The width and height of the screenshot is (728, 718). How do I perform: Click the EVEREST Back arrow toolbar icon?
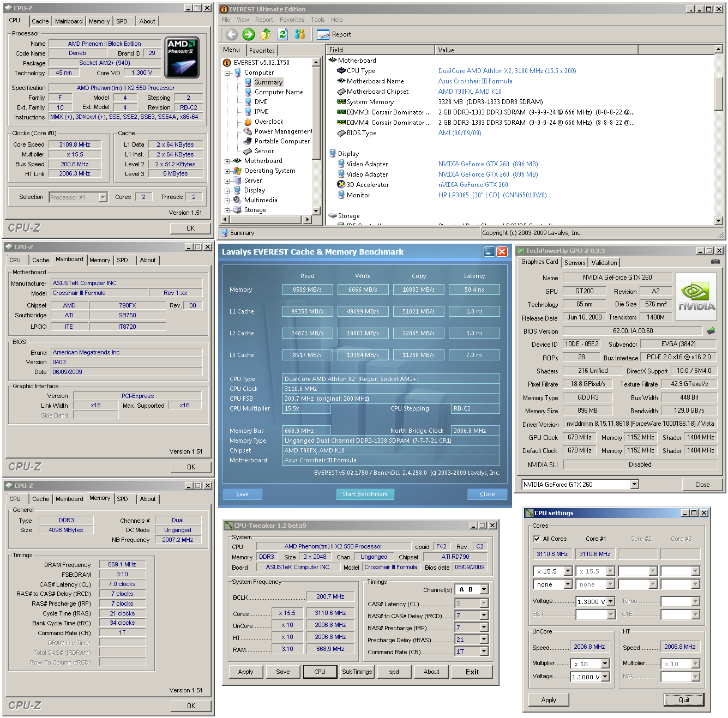pyautogui.click(x=232, y=34)
